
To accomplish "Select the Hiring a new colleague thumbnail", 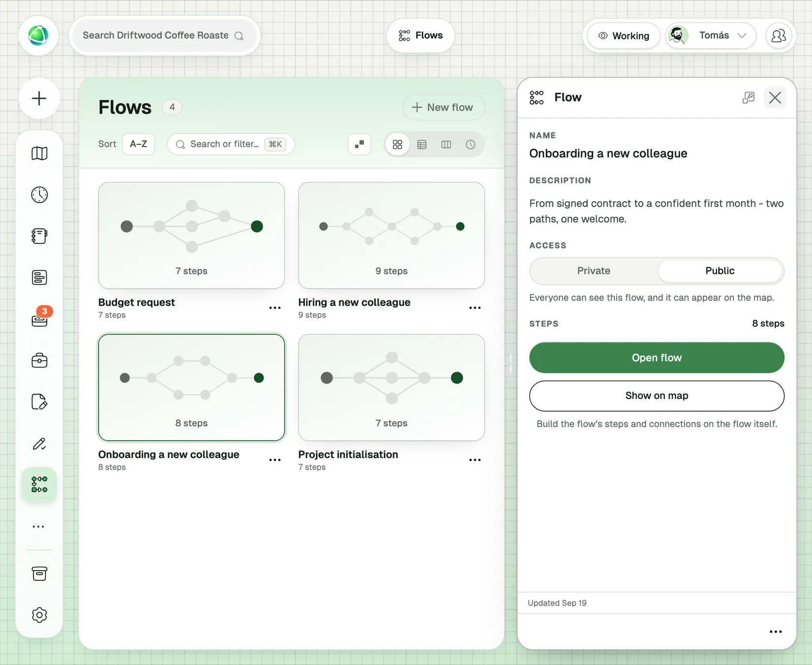I will coord(391,235).
